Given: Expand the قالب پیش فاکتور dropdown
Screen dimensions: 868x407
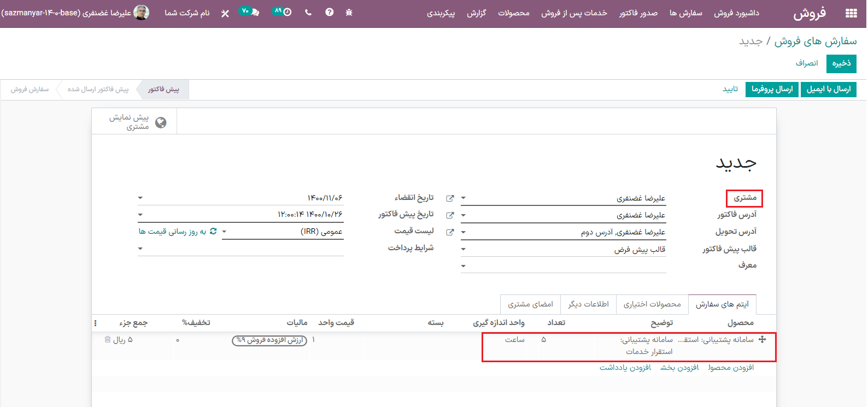Looking at the screenshot, I should click(464, 249).
